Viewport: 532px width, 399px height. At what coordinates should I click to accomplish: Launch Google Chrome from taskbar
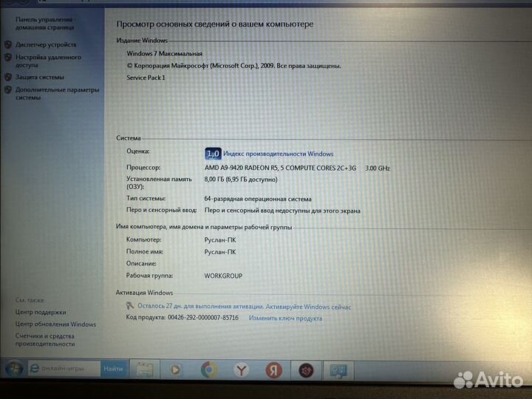coord(209,369)
